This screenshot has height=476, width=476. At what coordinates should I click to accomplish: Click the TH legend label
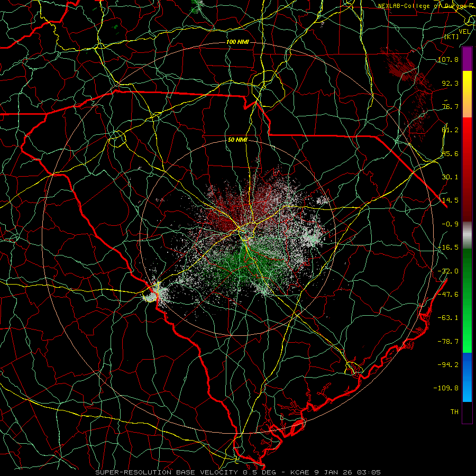point(454,412)
